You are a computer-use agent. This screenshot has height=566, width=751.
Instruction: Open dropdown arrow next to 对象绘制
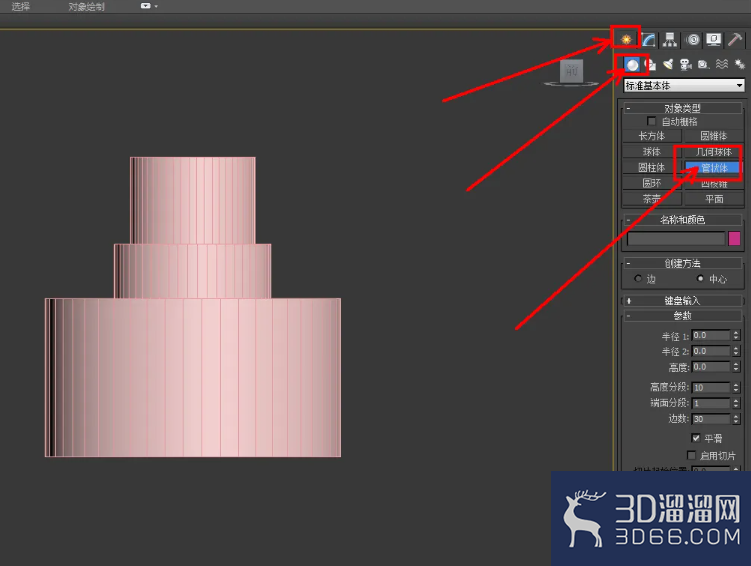pos(156,6)
